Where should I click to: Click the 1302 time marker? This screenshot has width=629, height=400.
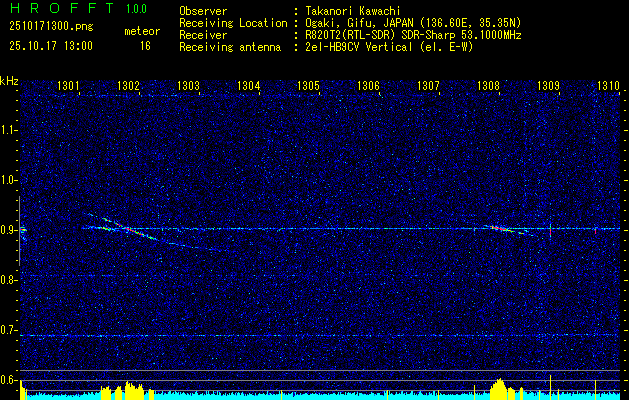(x=129, y=86)
